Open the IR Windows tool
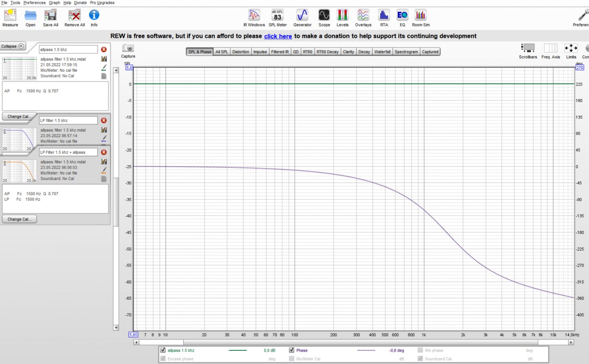This screenshot has width=589, height=364. [x=254, y=15]
